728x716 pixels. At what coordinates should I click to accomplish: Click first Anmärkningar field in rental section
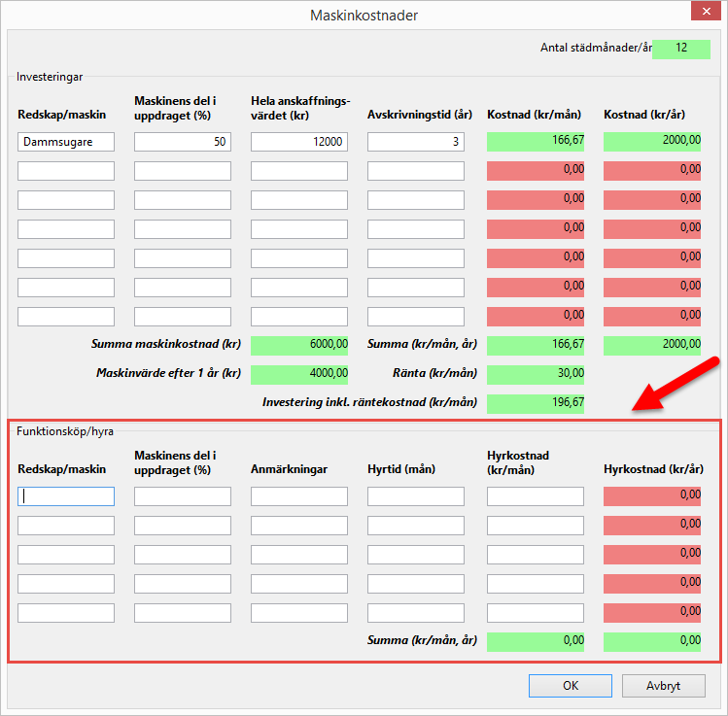pos(299,496)
